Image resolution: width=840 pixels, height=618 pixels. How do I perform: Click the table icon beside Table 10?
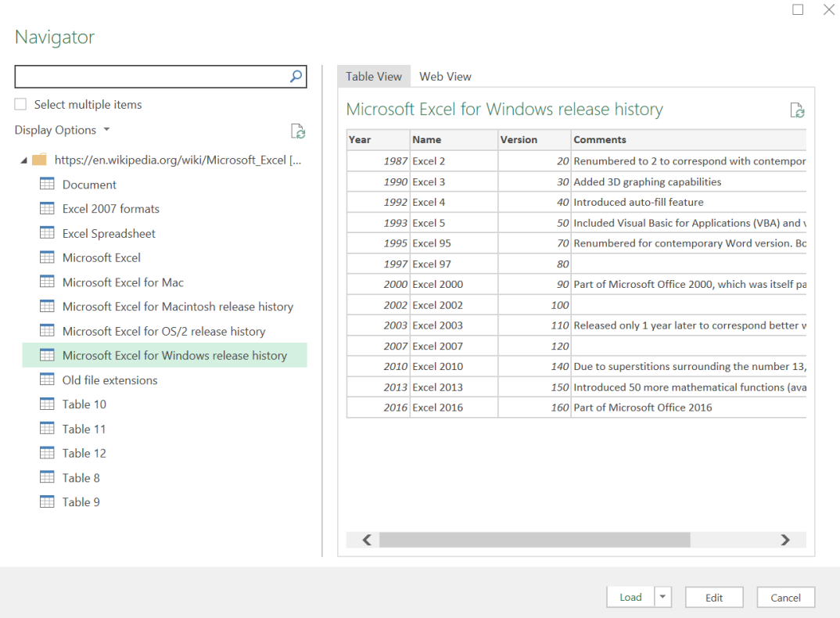pos(47,404)
